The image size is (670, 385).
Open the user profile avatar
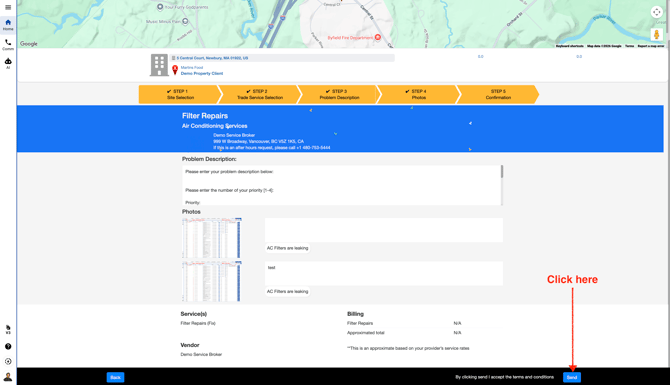(x=8, y=377)
